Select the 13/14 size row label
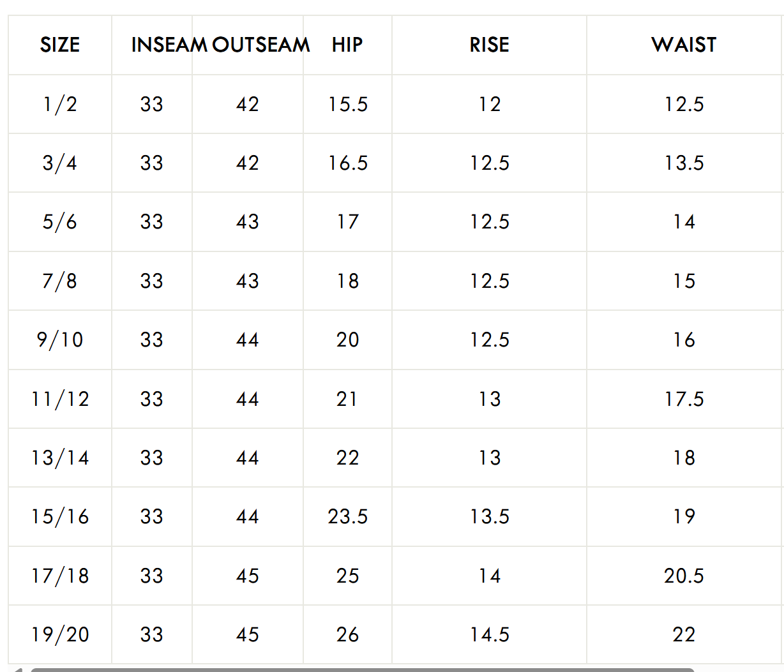The width and height of the screenshot is (784, 672). point(60,458)
